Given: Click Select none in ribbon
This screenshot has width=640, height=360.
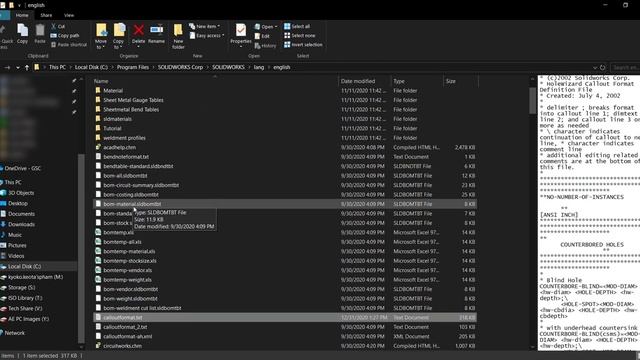Looking at the screenshot, I should pos(300,36).
